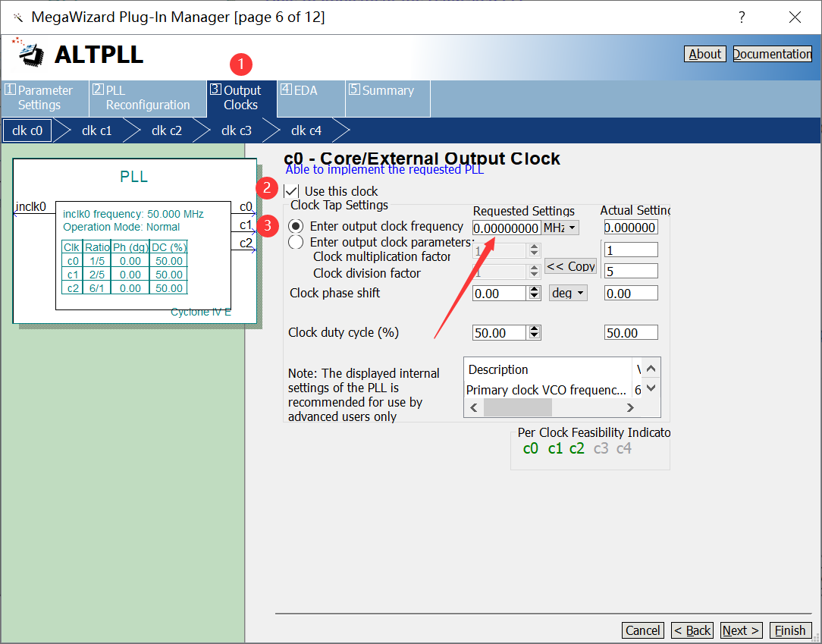The height and width of the screenshot is (644, 822).
Task: Click the Able to implement the requested PLL message
Action: (x=384, y=169)
